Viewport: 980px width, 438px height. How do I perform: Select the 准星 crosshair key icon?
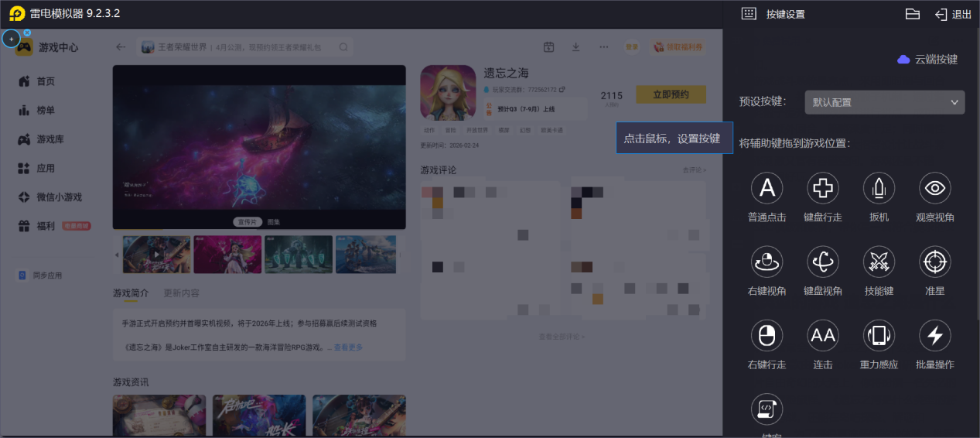pos(934,262)
